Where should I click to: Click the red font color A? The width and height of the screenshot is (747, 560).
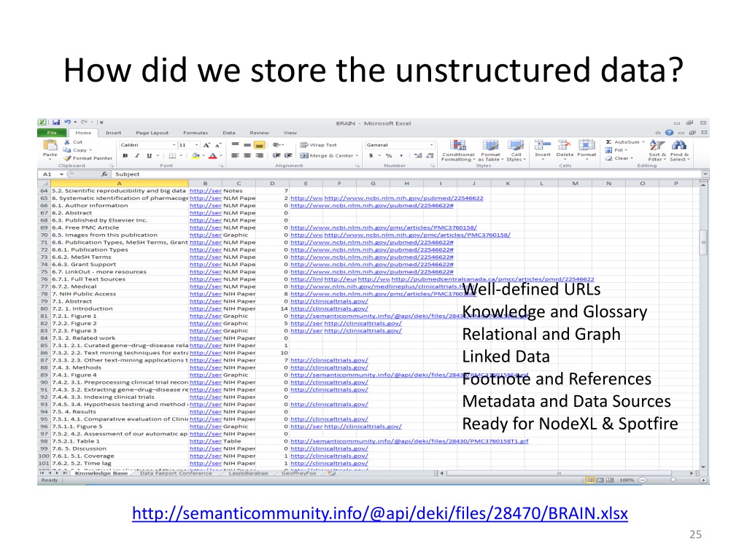[212, 155]
